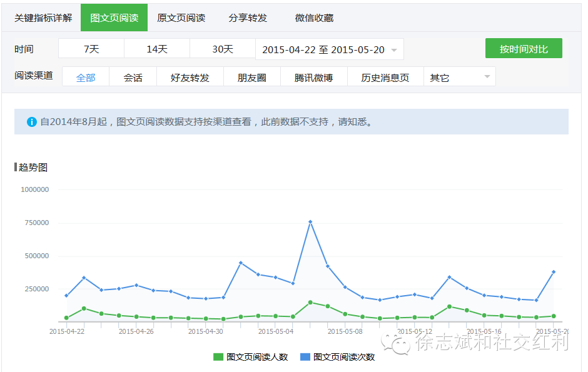Click the 250000 y-axis label
This screenshot has width=588, height=372.
(x=37, y=289)
